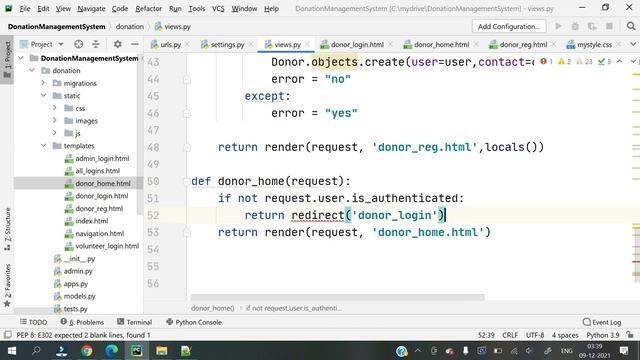Viewport: 640px width, 360px height.
Task: Open the File menu
Action: pyautogui.click(x=25, y=9)
